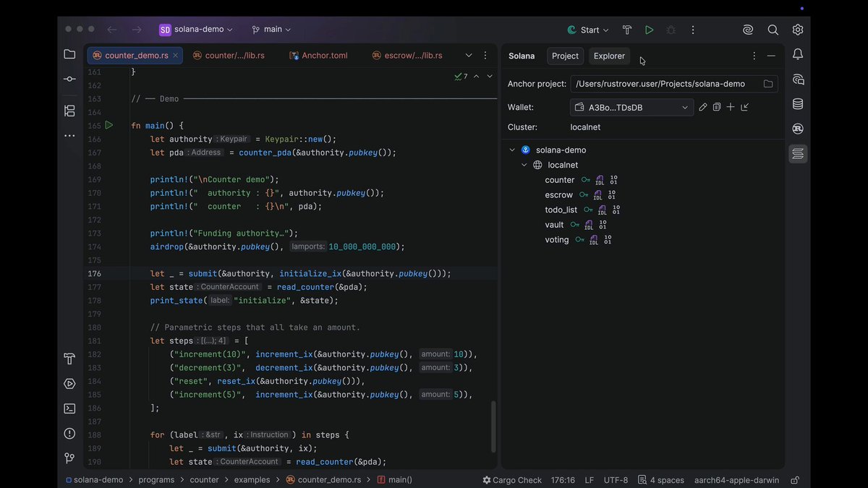This screenshot has height=488, width=868.
Task: Open the solana-demo project dropdown
Action: [196, 30]
